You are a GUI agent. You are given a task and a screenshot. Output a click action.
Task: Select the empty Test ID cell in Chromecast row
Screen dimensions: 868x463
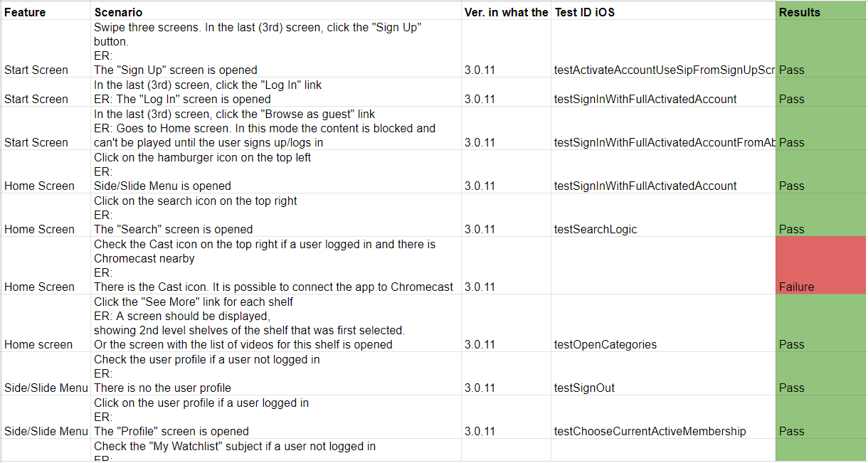coord(663,265)
